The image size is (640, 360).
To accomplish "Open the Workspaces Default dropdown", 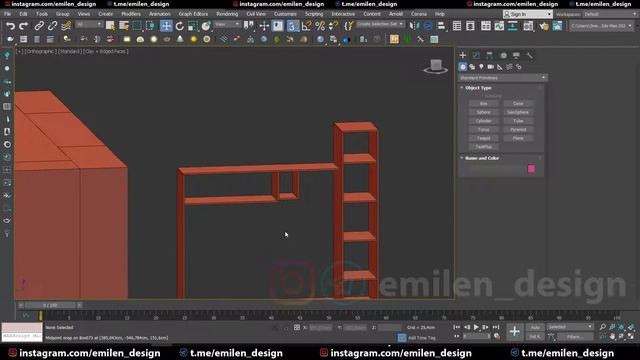I will (x=610, y=14).
